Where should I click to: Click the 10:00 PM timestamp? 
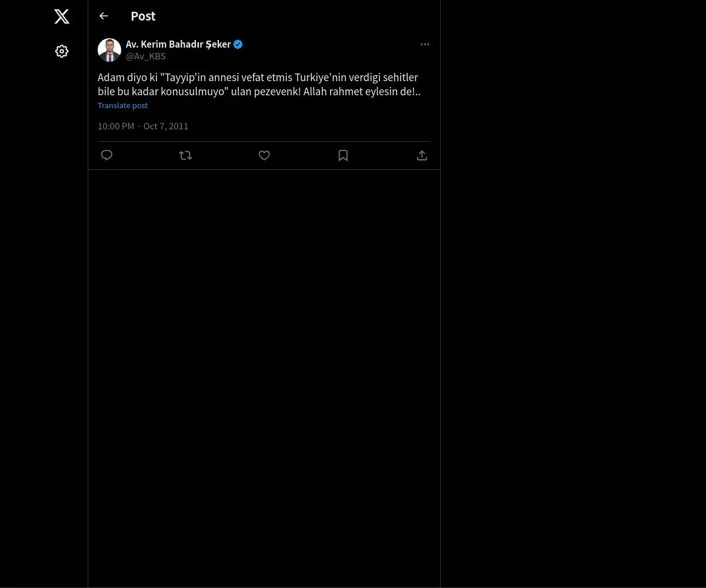[116, 126]
